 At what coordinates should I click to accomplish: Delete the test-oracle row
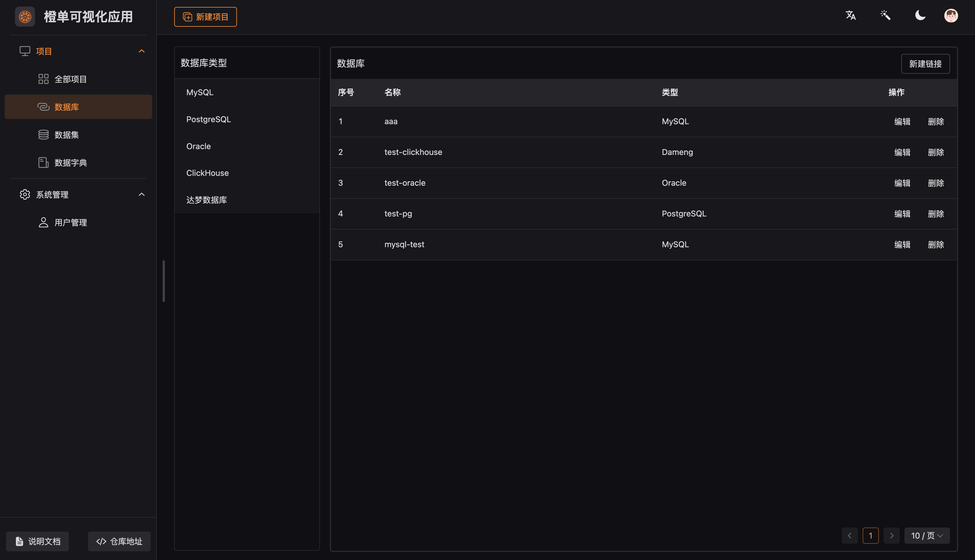click(936, 183)
